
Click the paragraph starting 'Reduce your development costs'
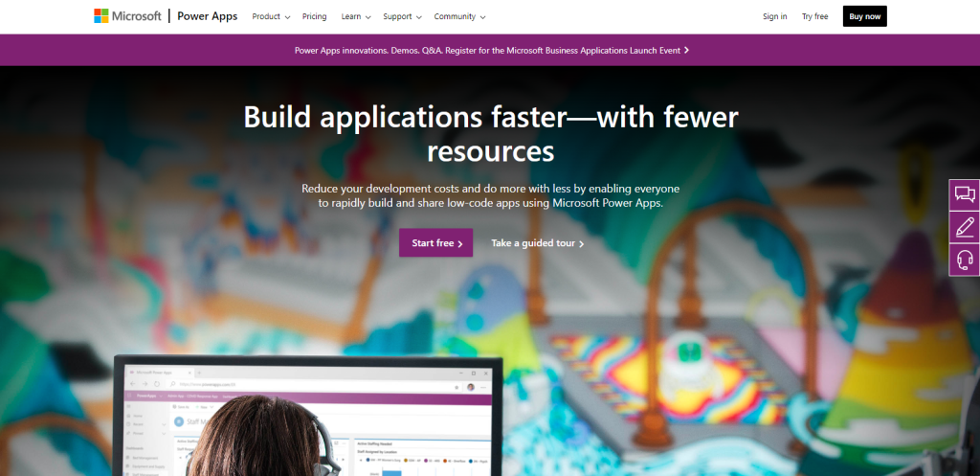pos(491,195)
